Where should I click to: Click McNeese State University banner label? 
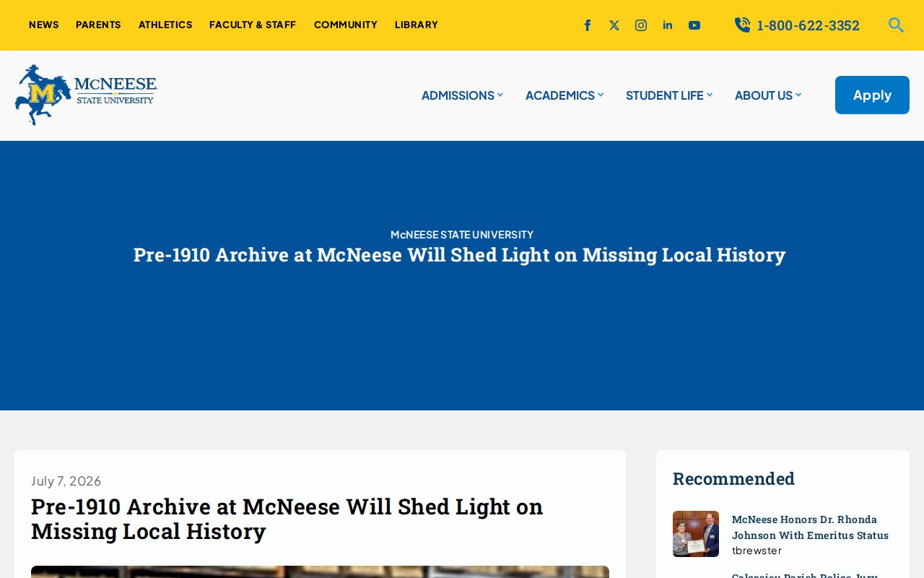click(x=462, y=234)
